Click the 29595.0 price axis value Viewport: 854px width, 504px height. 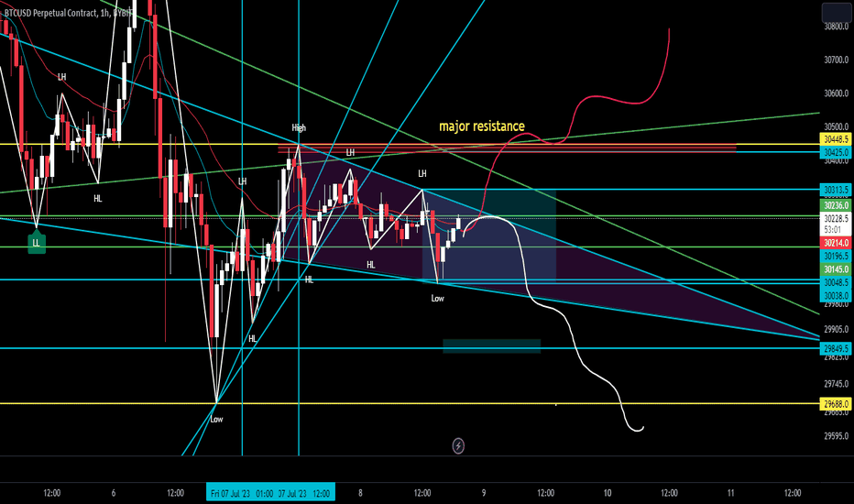836,436
